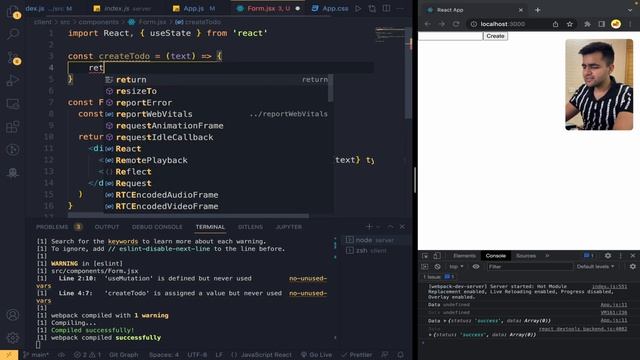Select the zsh client terminal

371,251
